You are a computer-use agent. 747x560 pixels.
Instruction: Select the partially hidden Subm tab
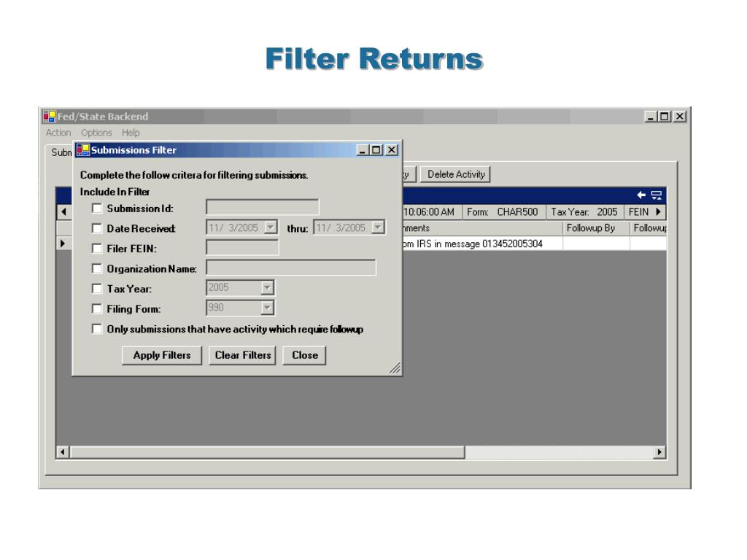pyautogui.click(x=61, y=152)
